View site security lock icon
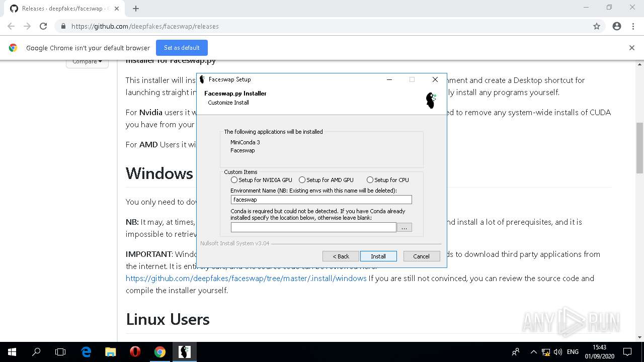The height and width of the screenshot is (362, 644). click(63, 26)
